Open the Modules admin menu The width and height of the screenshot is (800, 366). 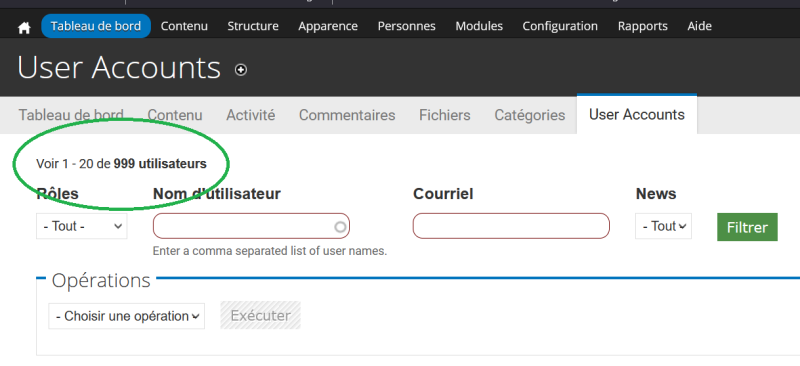479,26
